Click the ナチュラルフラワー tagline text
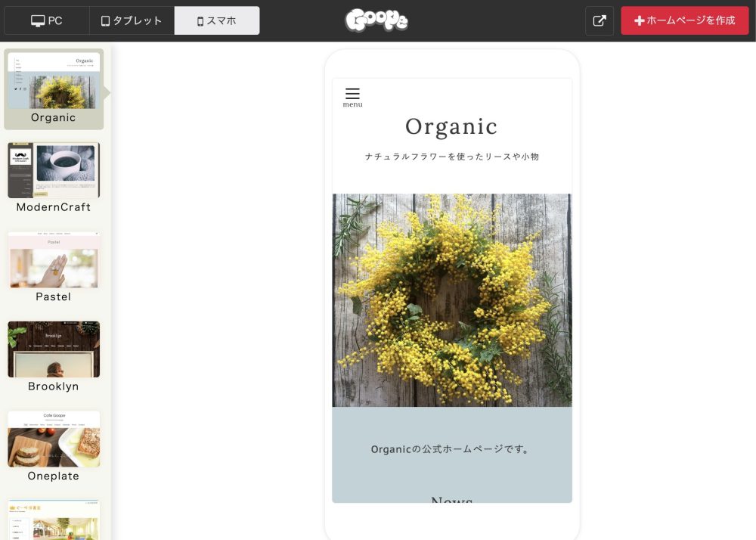 (451, 157)
